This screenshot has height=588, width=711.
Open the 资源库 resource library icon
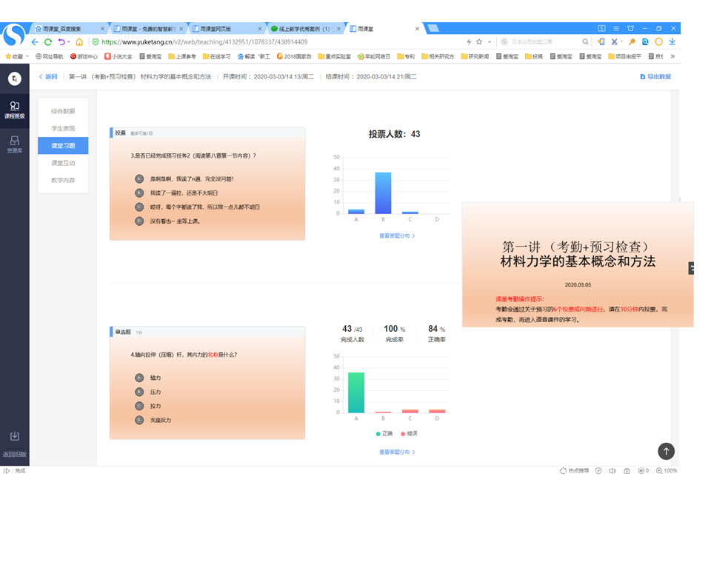[14, 144]
